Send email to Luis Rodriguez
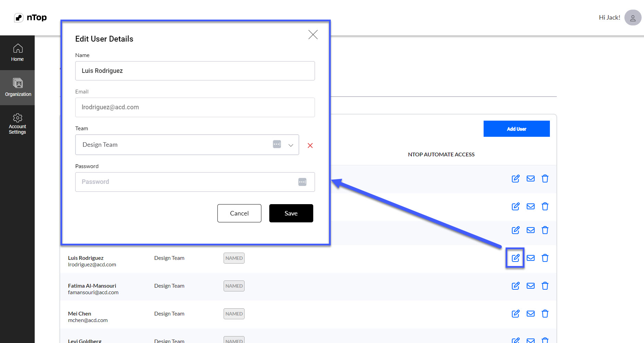Image resolution: width=644 pixels, height=343 pixels. [x=531, y=258]
